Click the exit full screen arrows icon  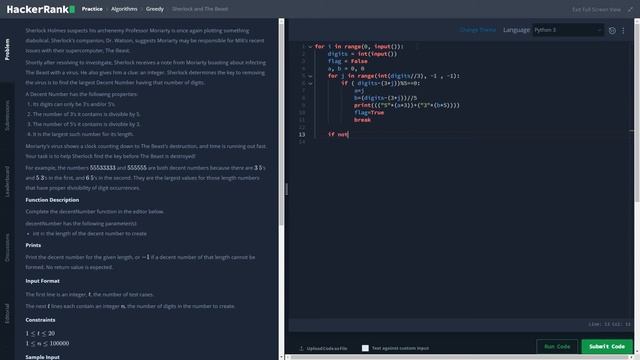pos(630,9)
